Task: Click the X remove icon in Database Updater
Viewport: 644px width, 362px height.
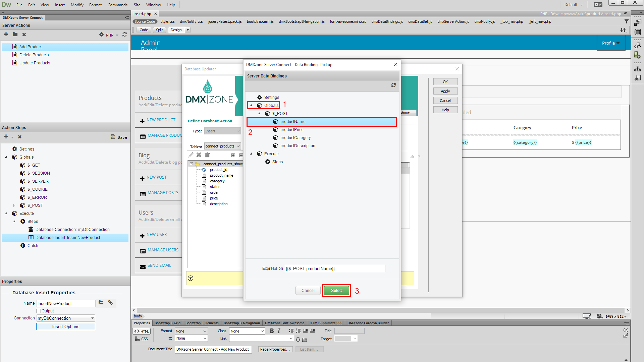Action: [x=199, y=155]
